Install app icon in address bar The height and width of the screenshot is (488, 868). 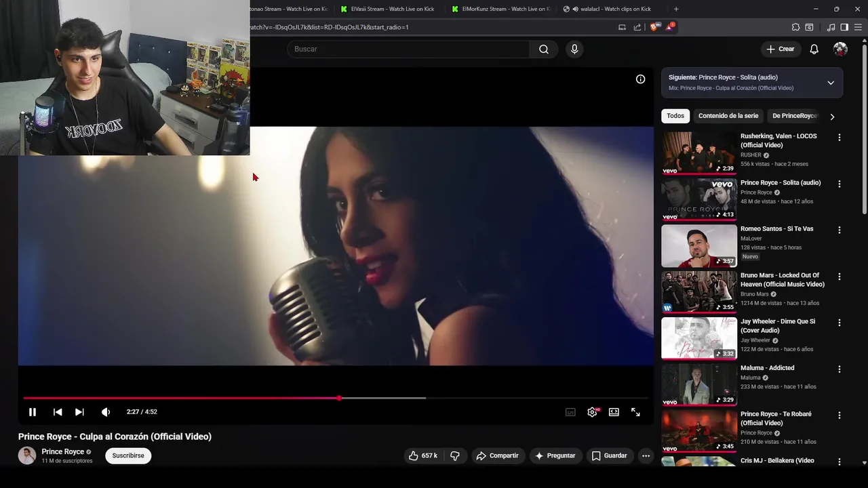[622, 27]
